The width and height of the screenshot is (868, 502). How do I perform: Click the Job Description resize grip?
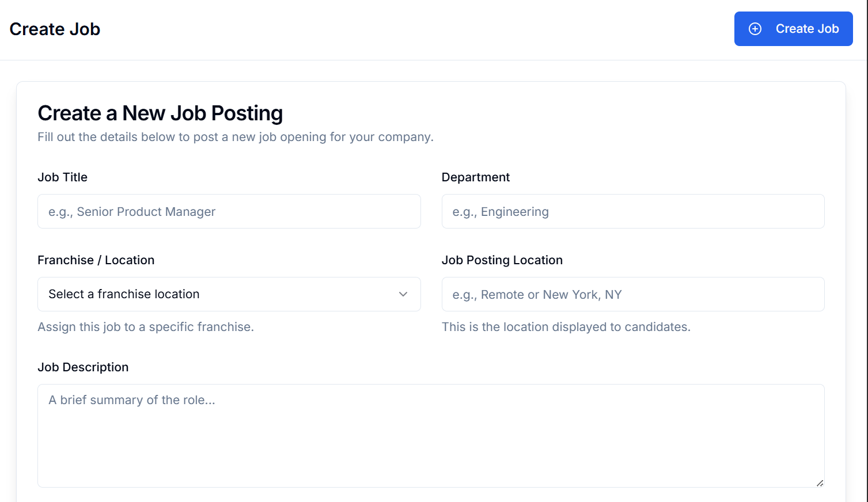click(x=820, y=482)
